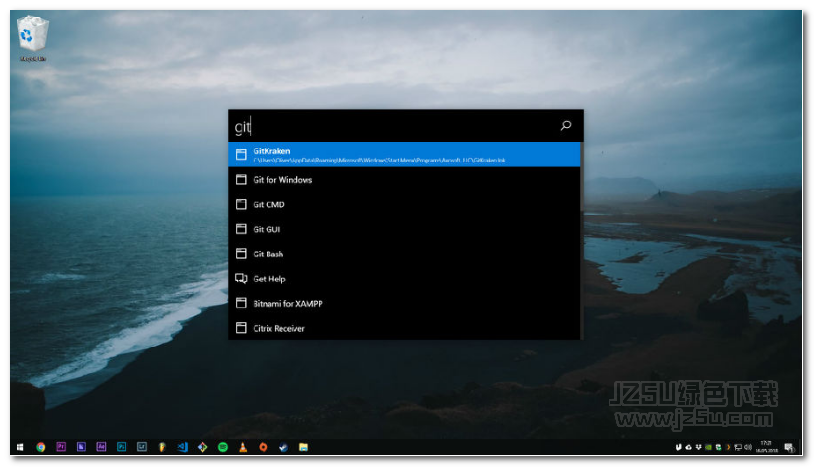The height and width of the screenshot is (467, 814).
Task: Pick the Citrix Receiver result
Action: pyautogui.click(x=404, y=328)
